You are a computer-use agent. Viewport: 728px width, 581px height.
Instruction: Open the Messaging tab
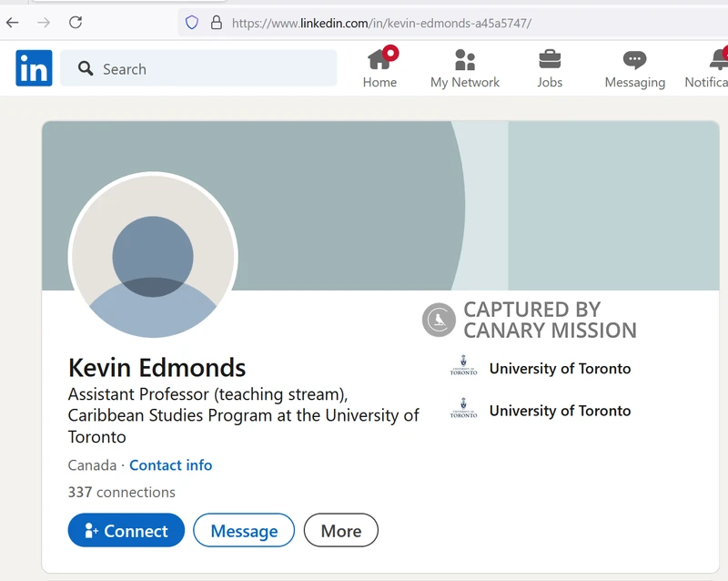coord(634,68)
